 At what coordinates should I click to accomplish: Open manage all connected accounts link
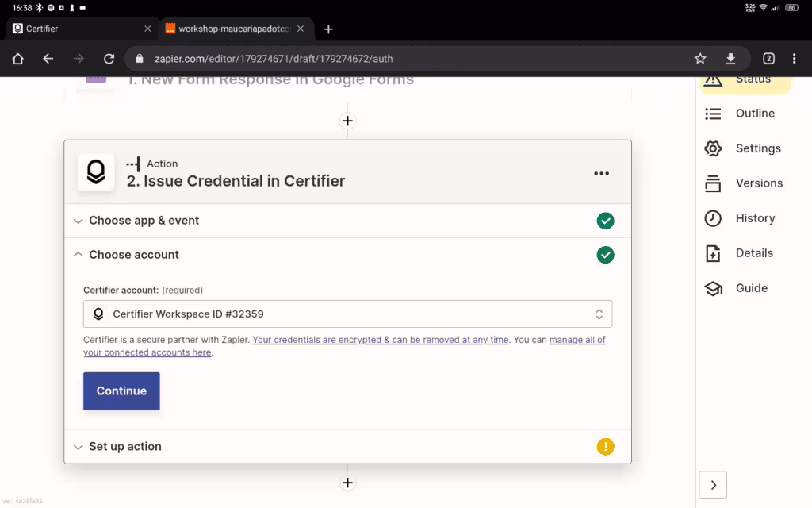click(x=344, y=346)
